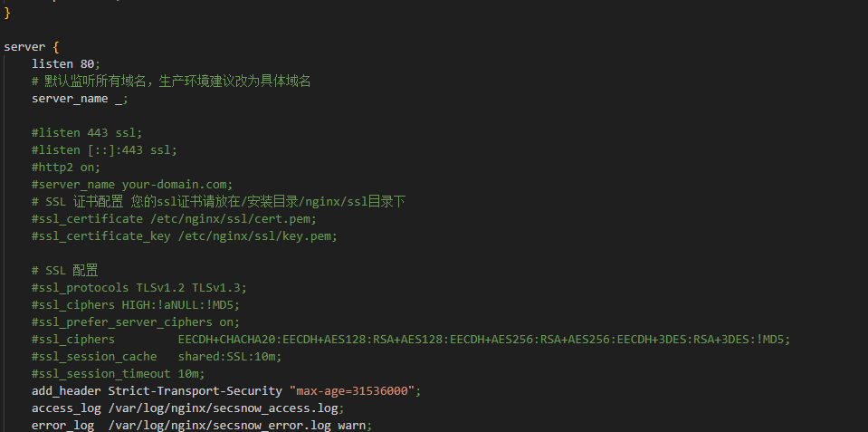The image size is (868, 432).
Task: Click the "#http2 on;" commented line
Action: (66, 167)
